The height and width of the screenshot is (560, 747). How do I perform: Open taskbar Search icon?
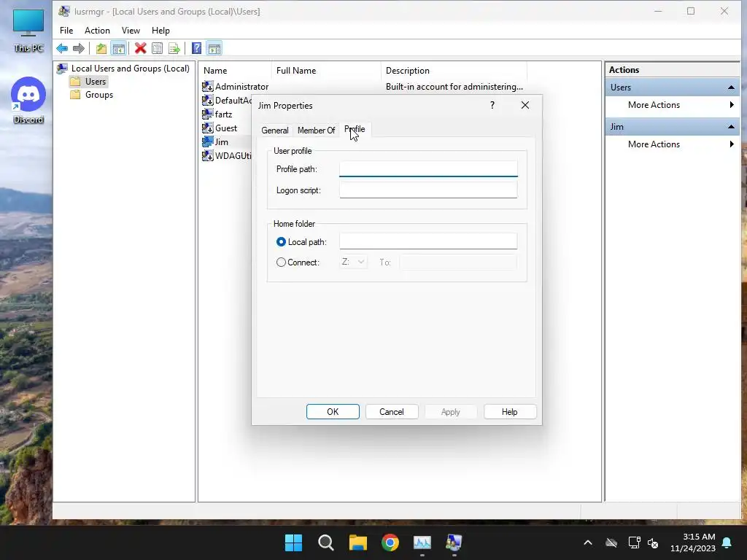coord(326,542)
